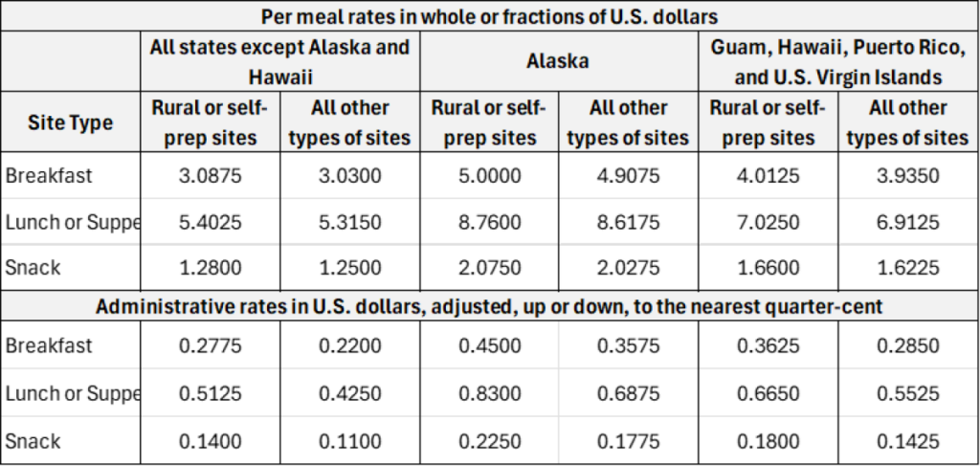Select the snack administrative cell 0.1100
The width and height of the screenshot is (980, 466).
[x=349, y=441]
